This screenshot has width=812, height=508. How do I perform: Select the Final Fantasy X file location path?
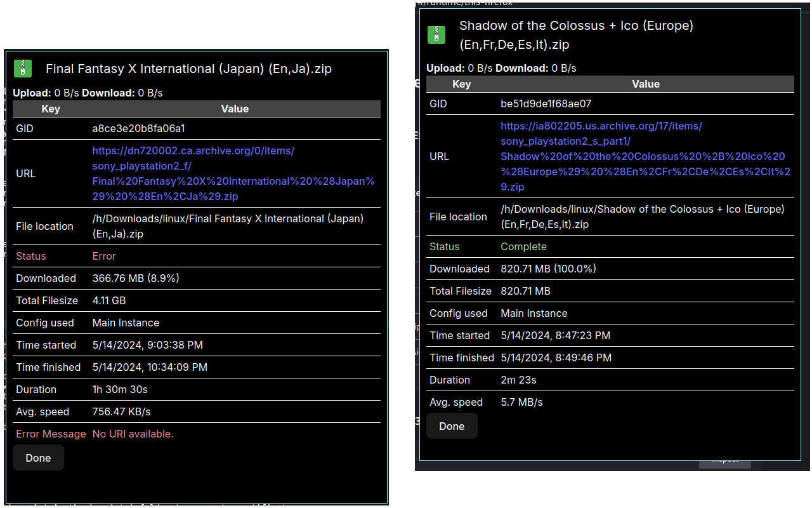pos(228,226)
